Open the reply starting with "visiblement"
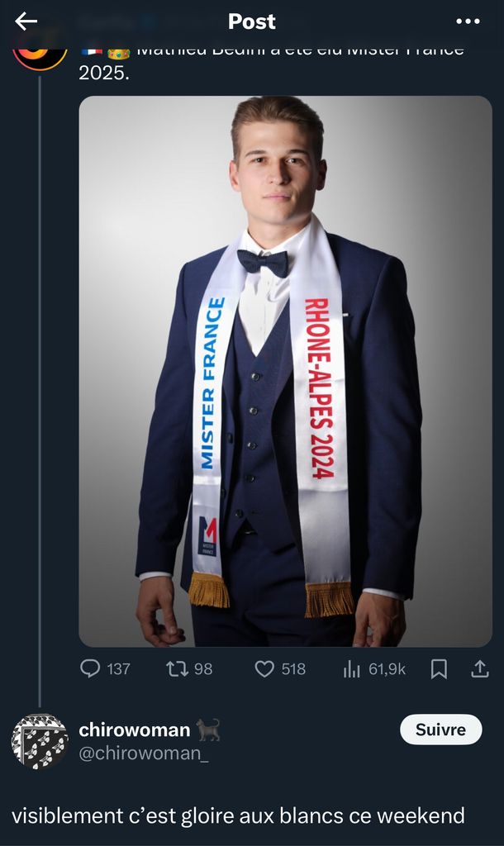 [238, 815]
